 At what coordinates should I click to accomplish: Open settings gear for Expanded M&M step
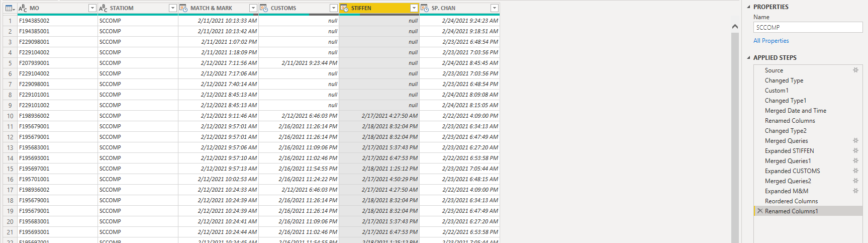click(x=855, y=191)
